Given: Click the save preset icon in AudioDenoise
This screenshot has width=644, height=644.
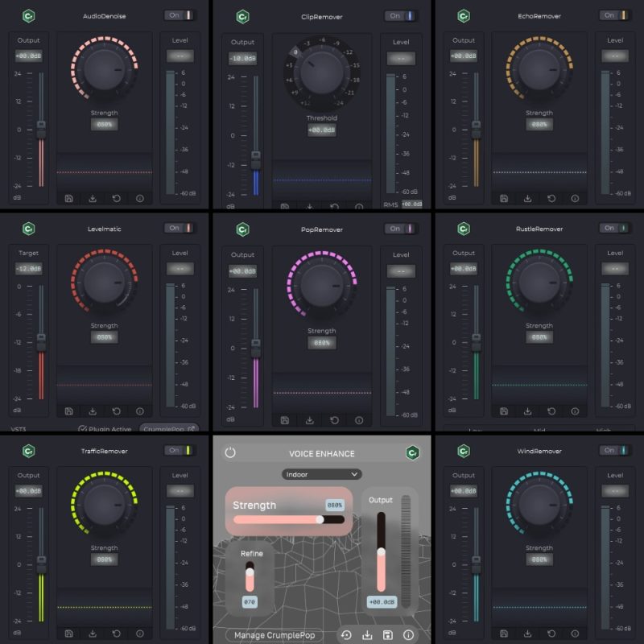Looking at the screenshot, I should pos(69,198).
